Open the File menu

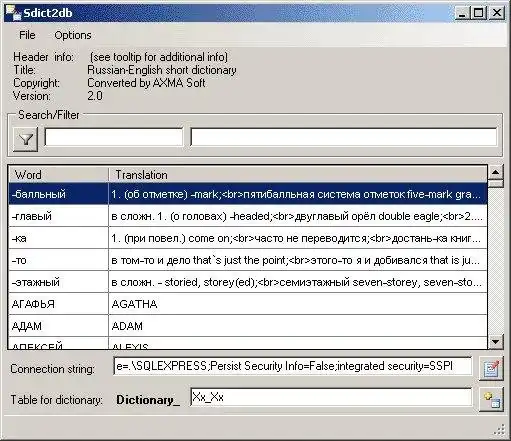(27, 35)
